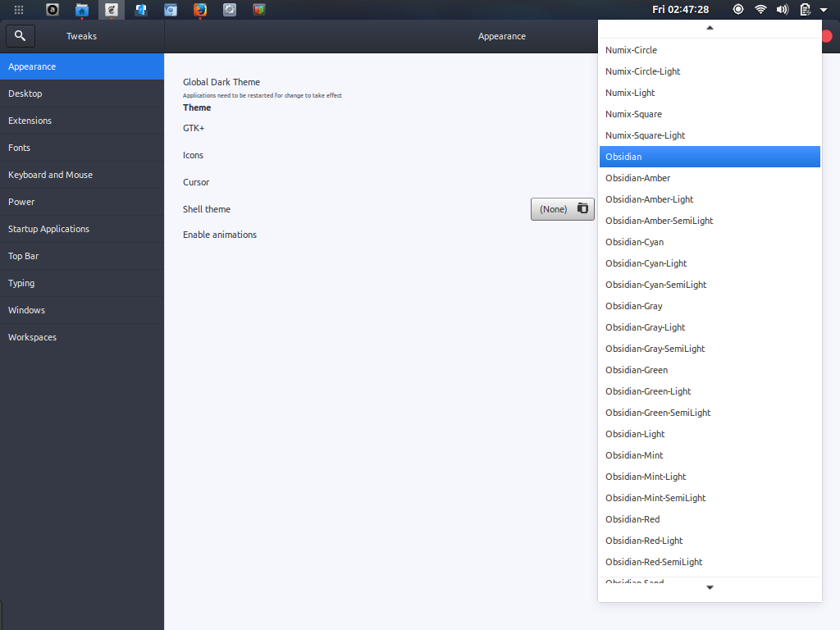840x630 pixels.
Task: Go to the Extensions section
Action: tap(82, 121)
